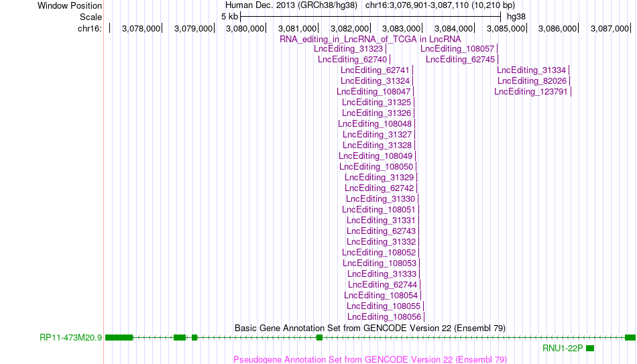
Task: Click the RNU1-22P green gene block
Action: [590, 348]
